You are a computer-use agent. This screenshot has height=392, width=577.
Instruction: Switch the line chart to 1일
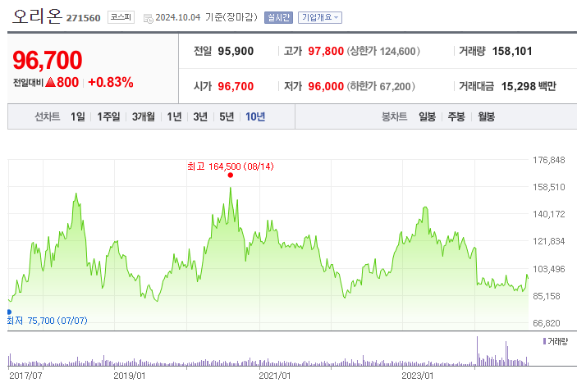(78, 116)
